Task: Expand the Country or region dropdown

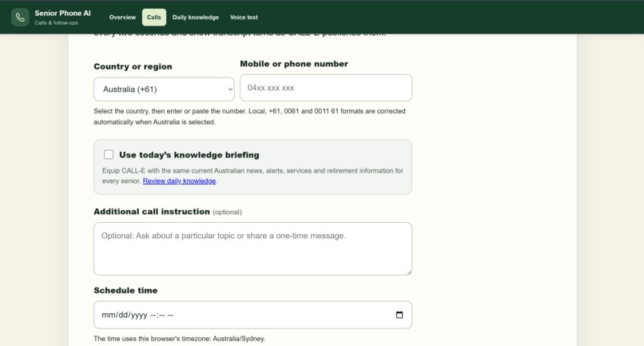Action: pos(164,89)
